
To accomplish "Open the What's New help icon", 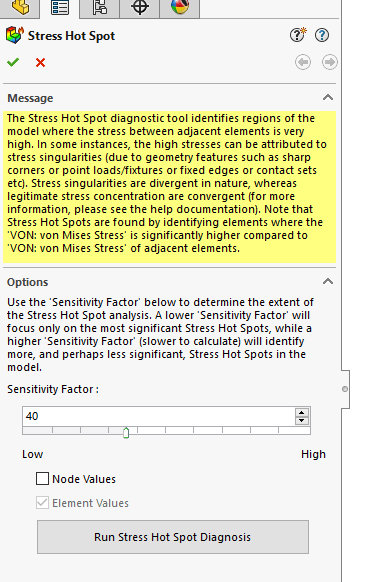I will [x=298, y=35].
